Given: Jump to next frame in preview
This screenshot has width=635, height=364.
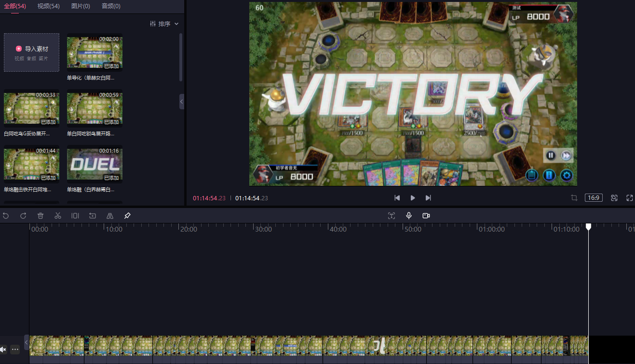Looking at the screenshot, I should 428,198.
